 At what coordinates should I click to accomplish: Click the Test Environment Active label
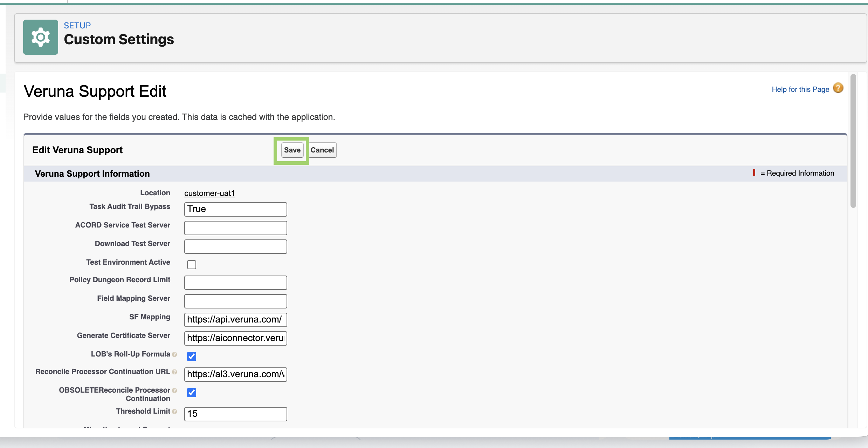click(128, 262)
